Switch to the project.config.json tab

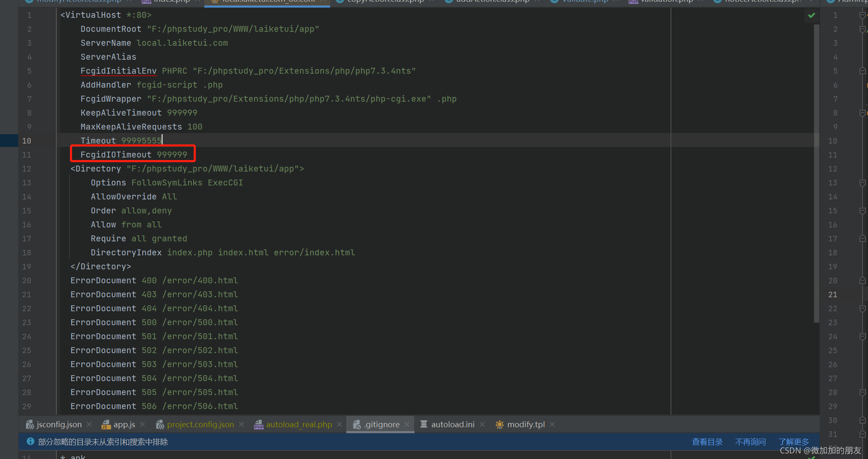(x=200, y=424)
